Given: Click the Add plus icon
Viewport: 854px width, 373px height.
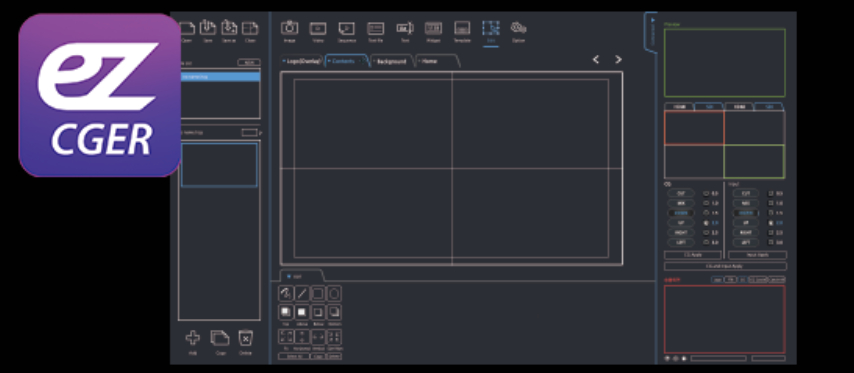Looking at the screenshot, I should pyautogui.click(x=192, y=338).
